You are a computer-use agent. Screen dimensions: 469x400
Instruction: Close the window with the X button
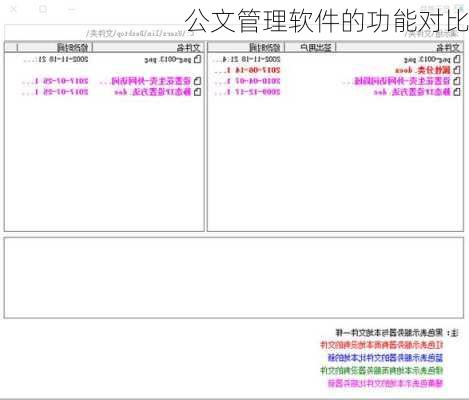(13, 10)
